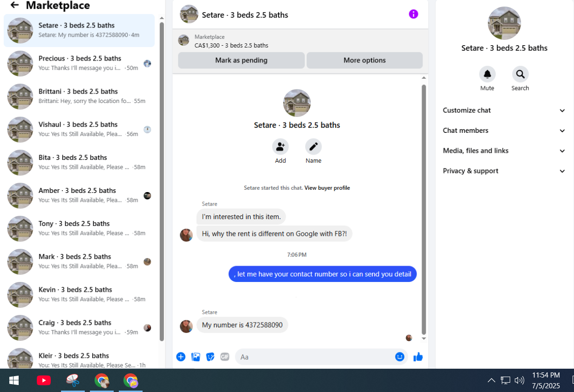Click the network icon in the system tray

pyautogui.click(x=506, y=380)
